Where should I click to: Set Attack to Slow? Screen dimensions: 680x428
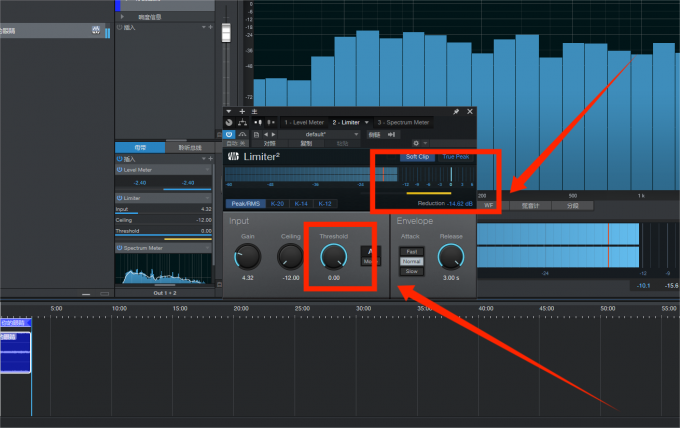(x=412, y=271)
